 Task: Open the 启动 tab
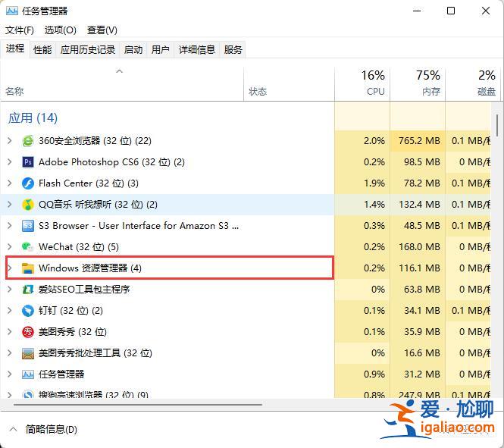pyautogui.click(x=133, y=49)
